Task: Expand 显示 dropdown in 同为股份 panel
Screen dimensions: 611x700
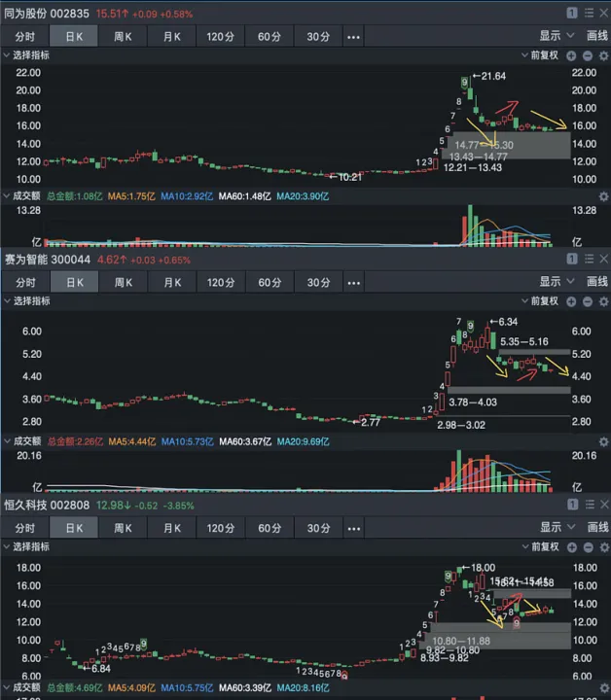Action: (557, 36)
